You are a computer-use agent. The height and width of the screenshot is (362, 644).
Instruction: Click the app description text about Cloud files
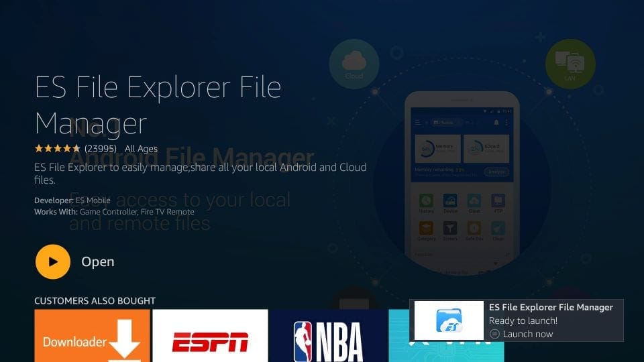201,173
